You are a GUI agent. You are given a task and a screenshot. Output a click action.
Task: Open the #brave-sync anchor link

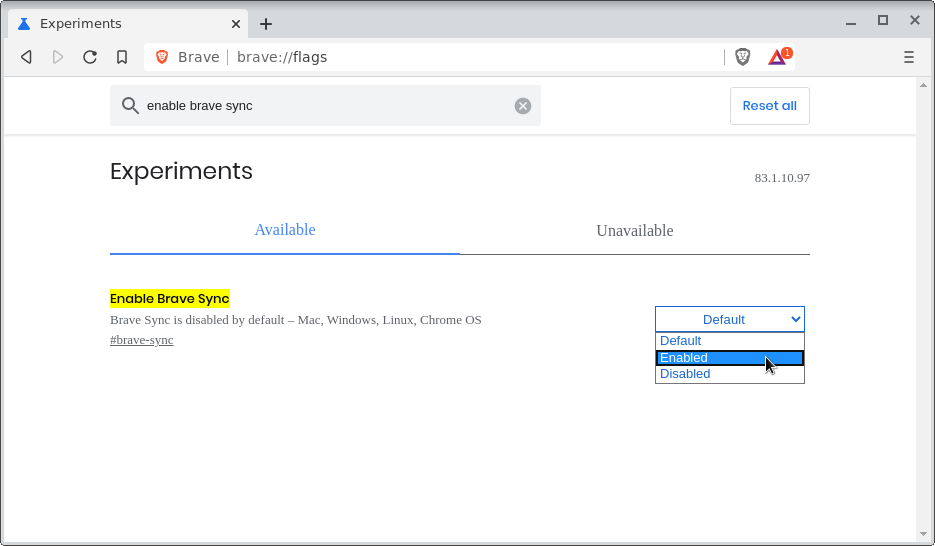click(141, 340)
